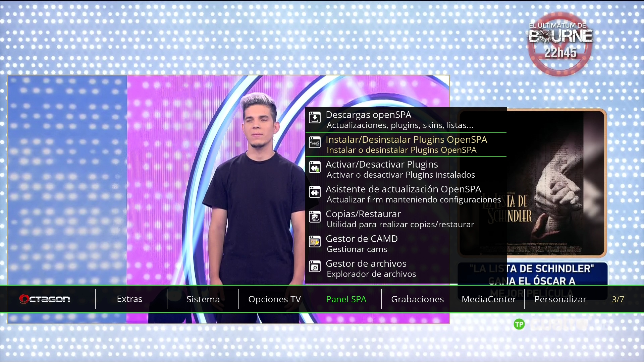
Task: Click the Instalar/Desinstalar Plugins OpenSPA icon
Action: (x=315, y=143)
